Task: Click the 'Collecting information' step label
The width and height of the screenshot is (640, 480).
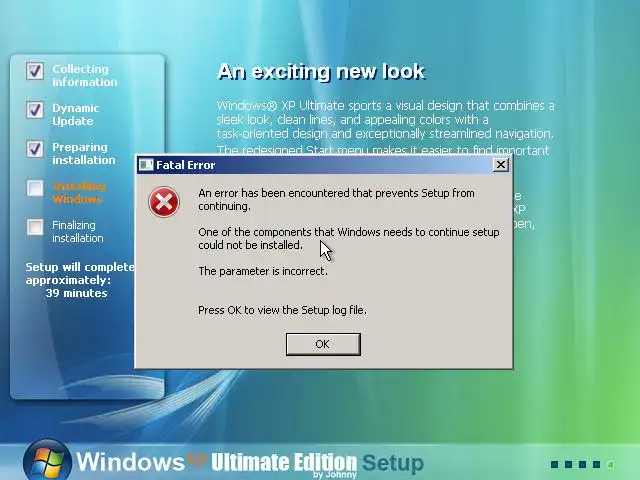Action: tap(84, 76)
